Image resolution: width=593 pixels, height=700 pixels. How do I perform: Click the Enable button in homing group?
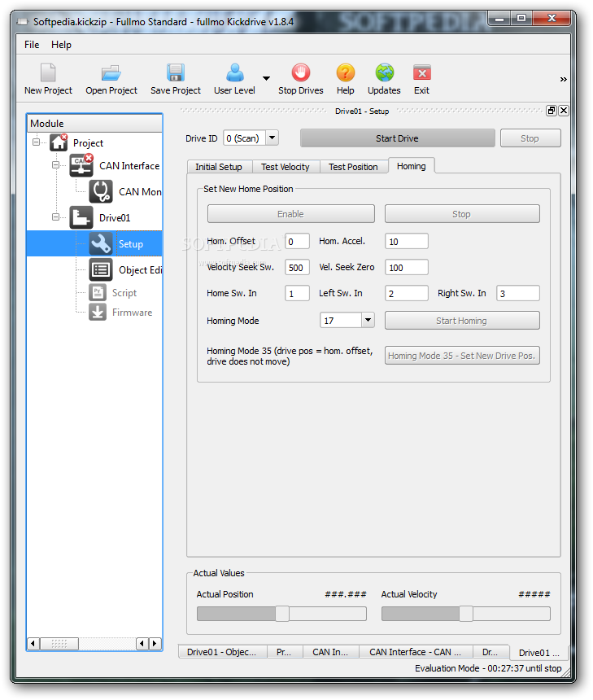[x=290, y=214]
